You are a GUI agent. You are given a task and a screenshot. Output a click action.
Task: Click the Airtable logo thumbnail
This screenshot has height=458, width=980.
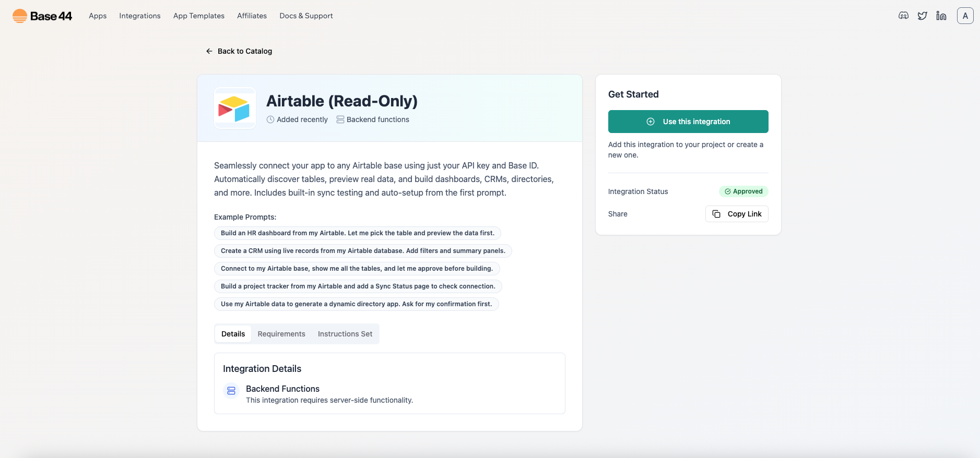(235, 108)
